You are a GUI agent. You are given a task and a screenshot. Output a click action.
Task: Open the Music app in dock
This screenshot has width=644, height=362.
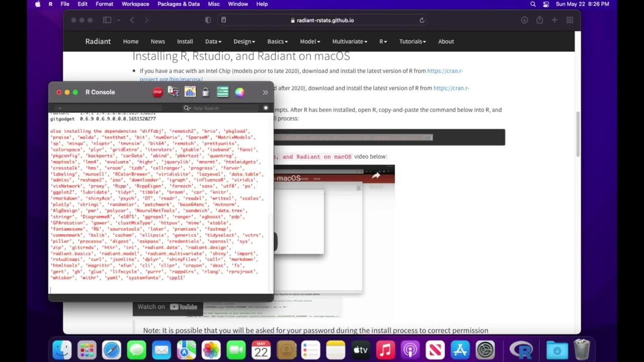385,350
